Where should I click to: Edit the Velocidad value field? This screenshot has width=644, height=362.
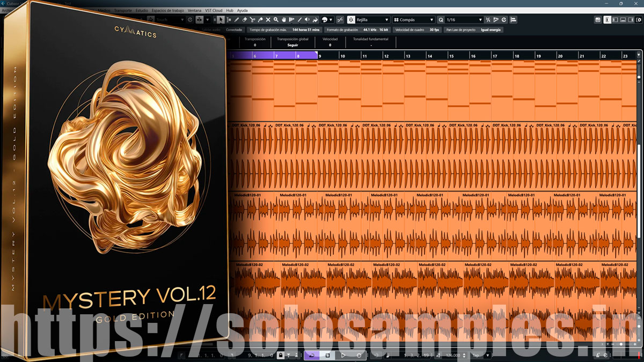click(x=330, y=45)
